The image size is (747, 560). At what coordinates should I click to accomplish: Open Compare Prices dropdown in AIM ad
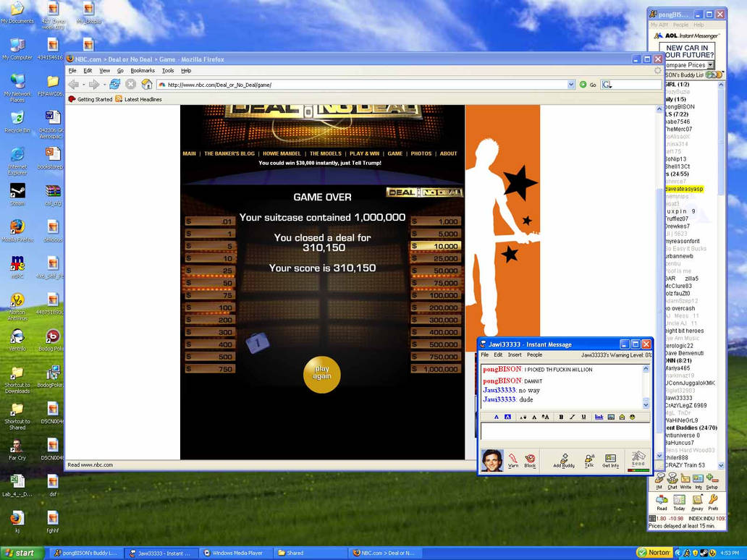[710, 65]
